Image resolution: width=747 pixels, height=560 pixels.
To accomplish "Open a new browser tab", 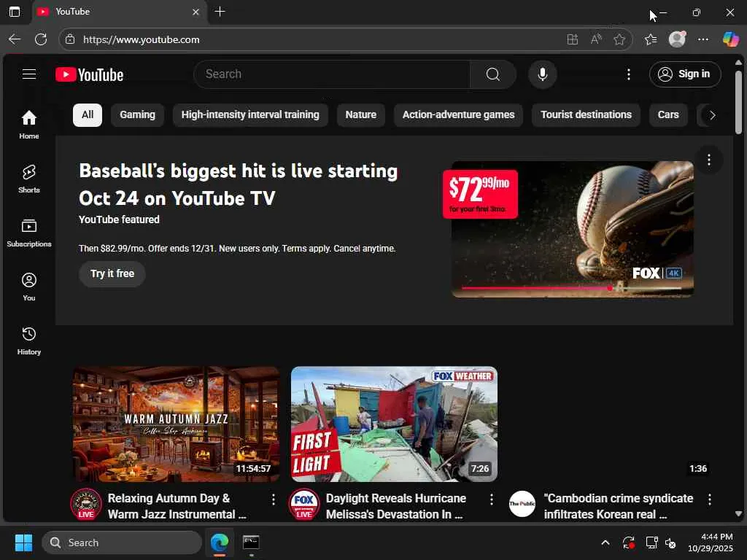I will point(220,12).
